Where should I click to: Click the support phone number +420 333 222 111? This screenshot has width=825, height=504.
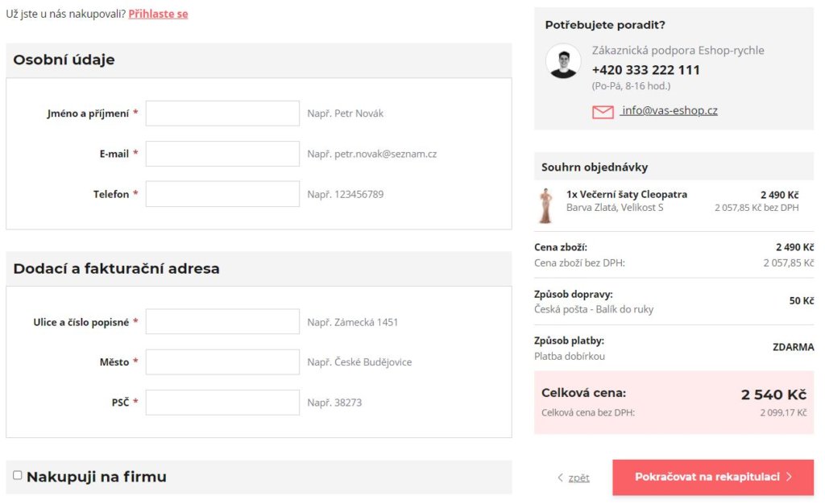point(645,70)
